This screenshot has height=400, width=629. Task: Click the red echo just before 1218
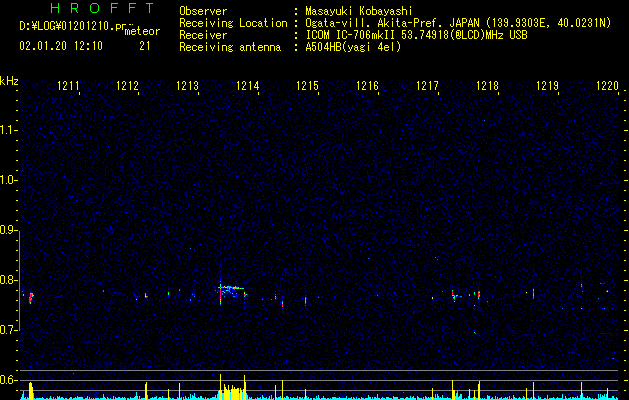point(479,294)
